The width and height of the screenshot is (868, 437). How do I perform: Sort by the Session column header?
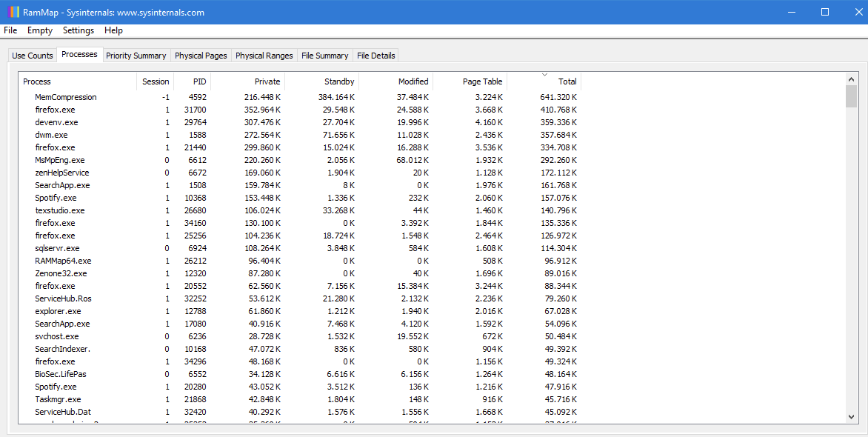[155, 81]
